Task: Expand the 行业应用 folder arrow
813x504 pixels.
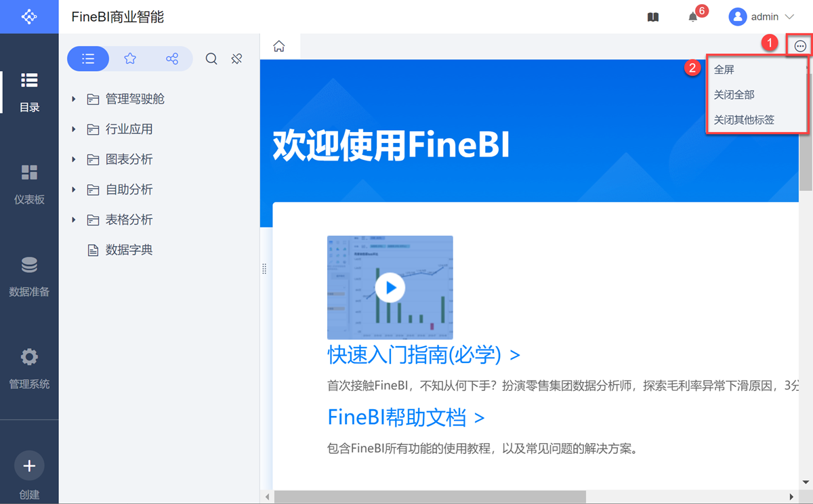Action: click(74, 129)
